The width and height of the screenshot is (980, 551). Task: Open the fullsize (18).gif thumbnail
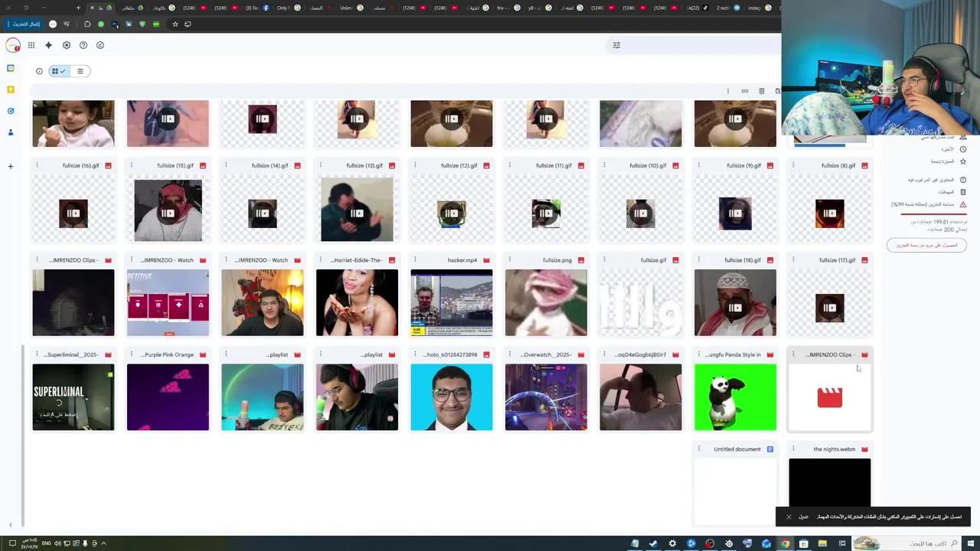pos(735,303)
